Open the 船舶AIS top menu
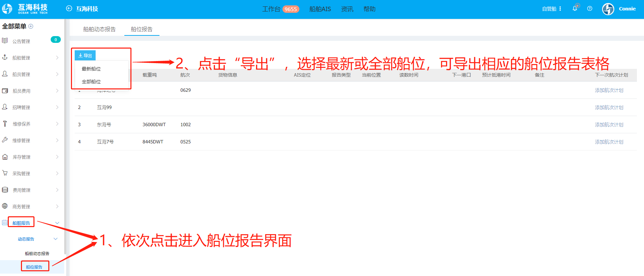The image size is (644, 276). tap(320, 9)
